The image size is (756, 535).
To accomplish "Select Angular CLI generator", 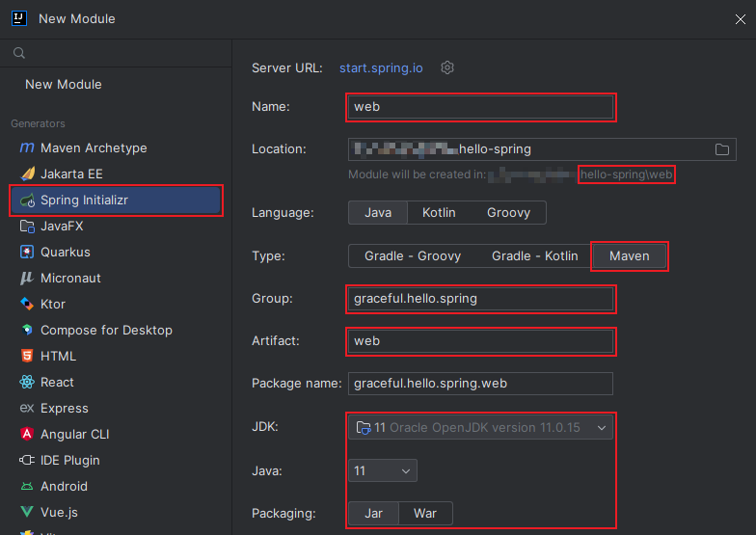I will click(x=116, y=434).
